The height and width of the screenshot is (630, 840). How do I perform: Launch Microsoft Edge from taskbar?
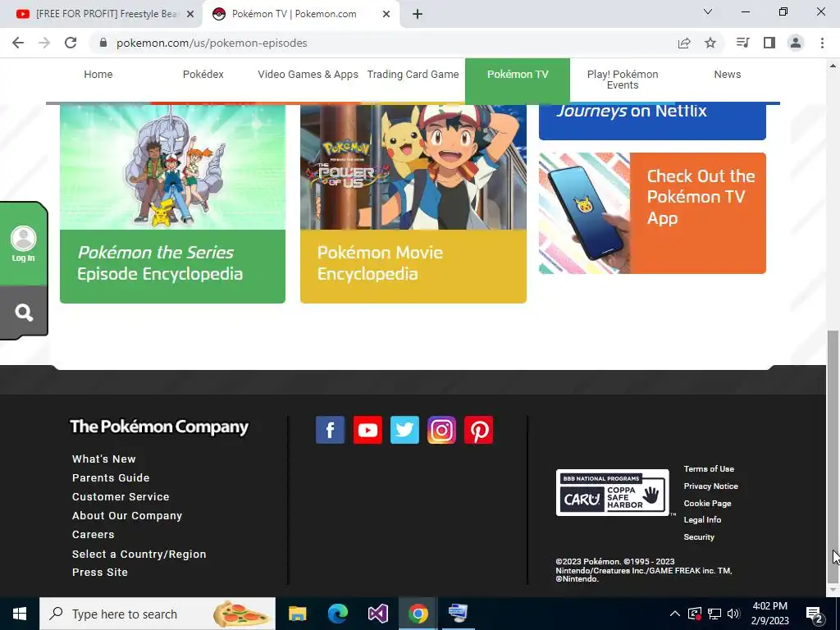coord(337,614)
